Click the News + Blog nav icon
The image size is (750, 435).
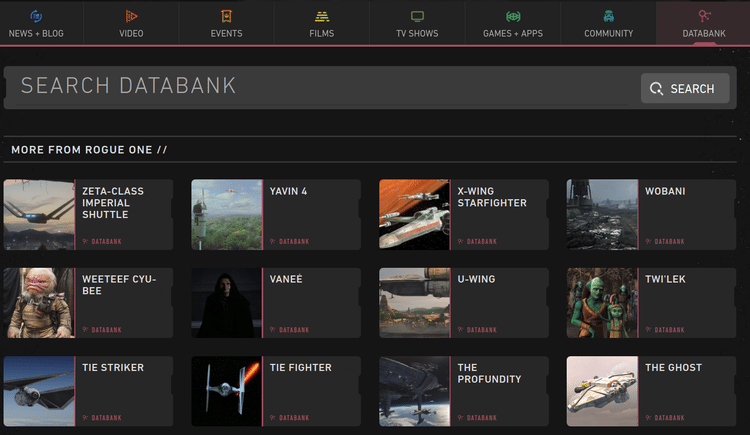tap(36, 16)
